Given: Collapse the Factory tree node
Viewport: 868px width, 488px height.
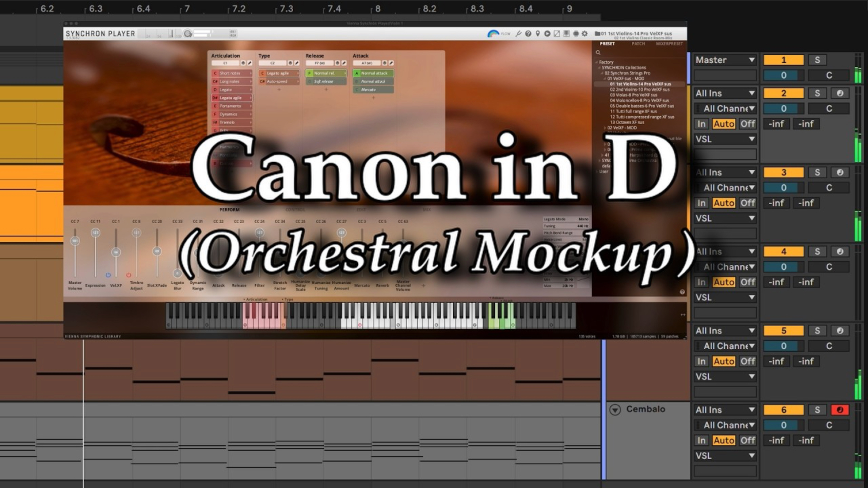Looking at the screenshot, I should tap(596, 62).
